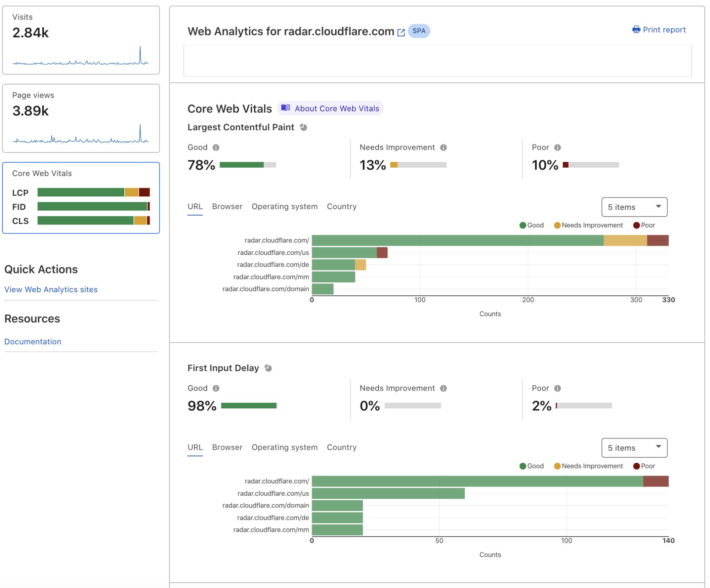This screenshot has width=710, height=588.
Task: Click radar.cloudflare.com/domain label in FID chart
Action: coord(266,505)
